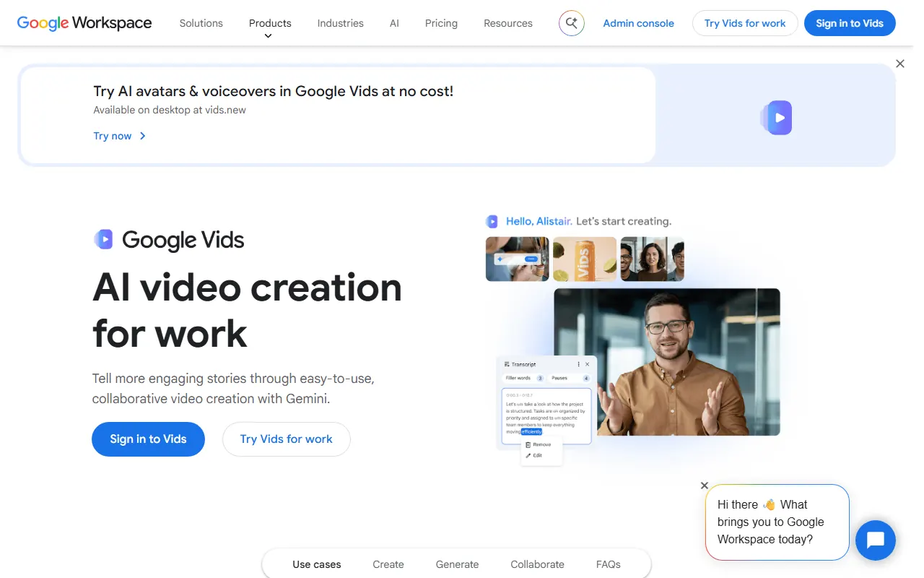
Task: Select the Use cases tab
Action: click(x=317, y=564)
